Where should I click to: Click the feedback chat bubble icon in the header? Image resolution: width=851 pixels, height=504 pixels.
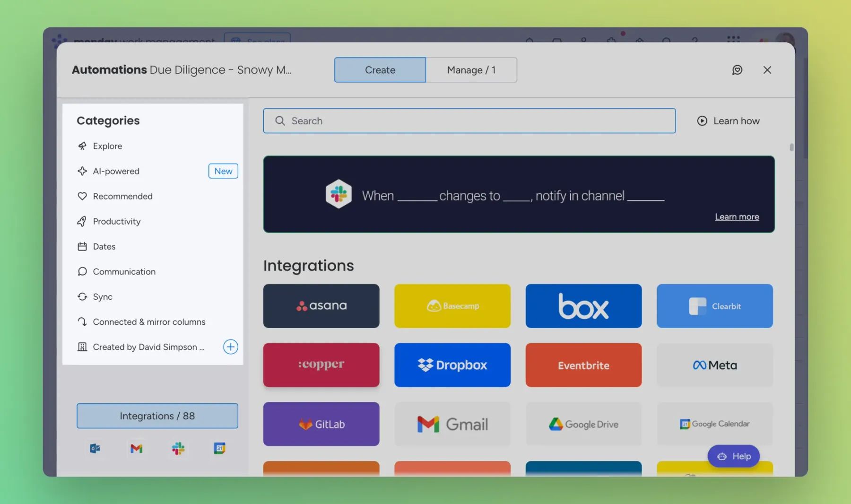(x=738, y=70)
